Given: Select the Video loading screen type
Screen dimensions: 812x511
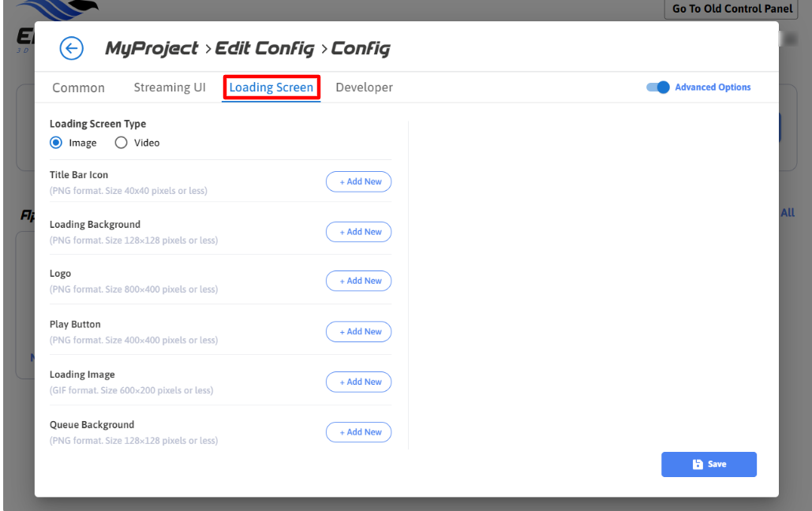Looking at the screenshot, I should (x=122, y=143).
